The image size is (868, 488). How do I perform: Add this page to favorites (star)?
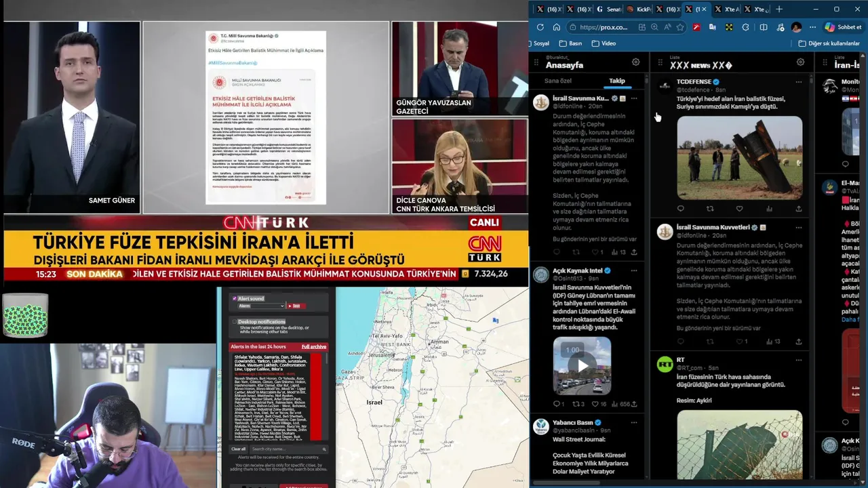[680, 27]
